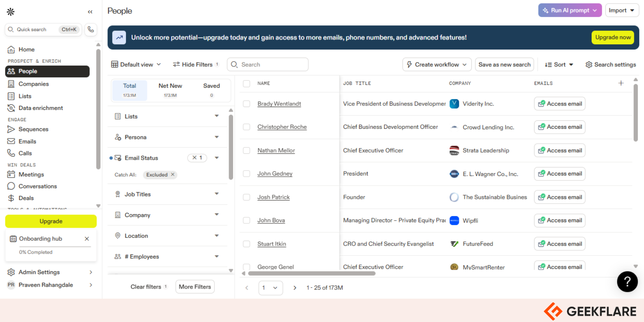Click the phone dialer icon beside Quick search
This screenshot has height=322, width=644.
[91, 29]
